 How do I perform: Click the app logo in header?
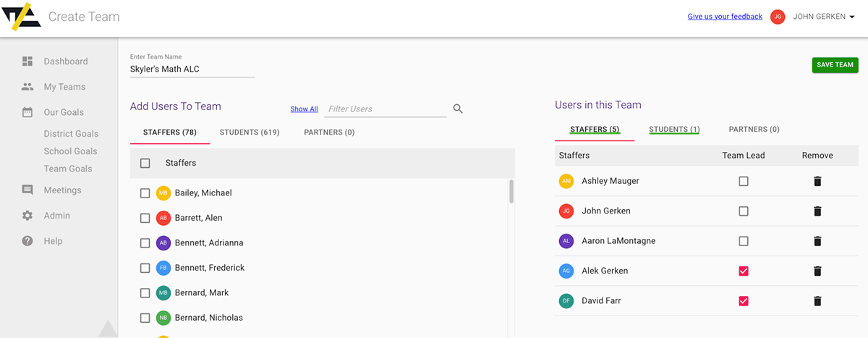(20, 17)
